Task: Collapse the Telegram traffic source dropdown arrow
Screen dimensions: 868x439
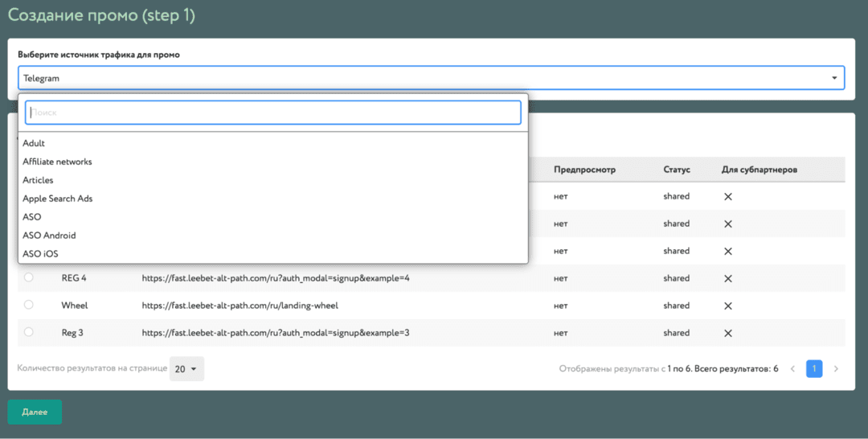Action: [x=834, y=78]
